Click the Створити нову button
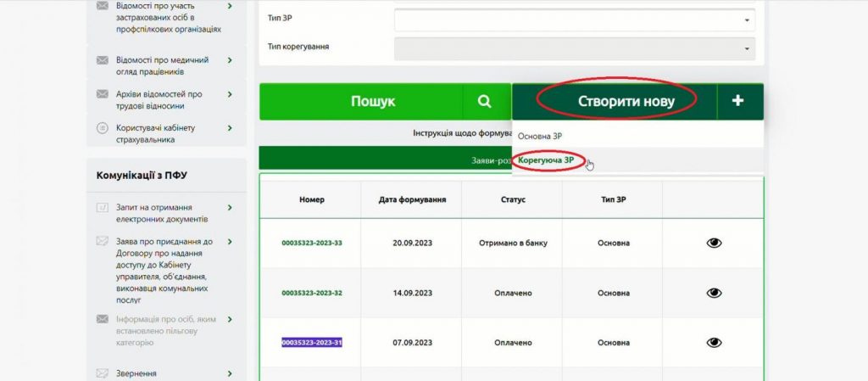868x381 pixels. click(x=614, y=101)
